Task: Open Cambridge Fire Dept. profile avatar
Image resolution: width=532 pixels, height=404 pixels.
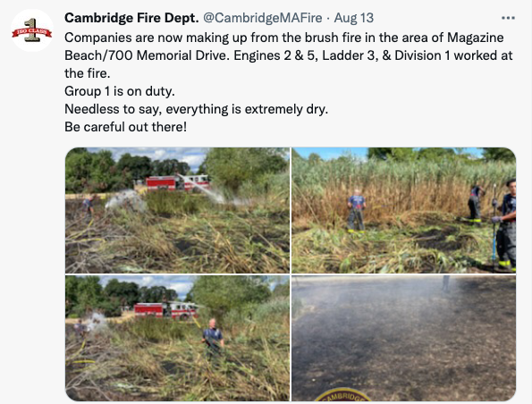Action: [x=32, y=30]
